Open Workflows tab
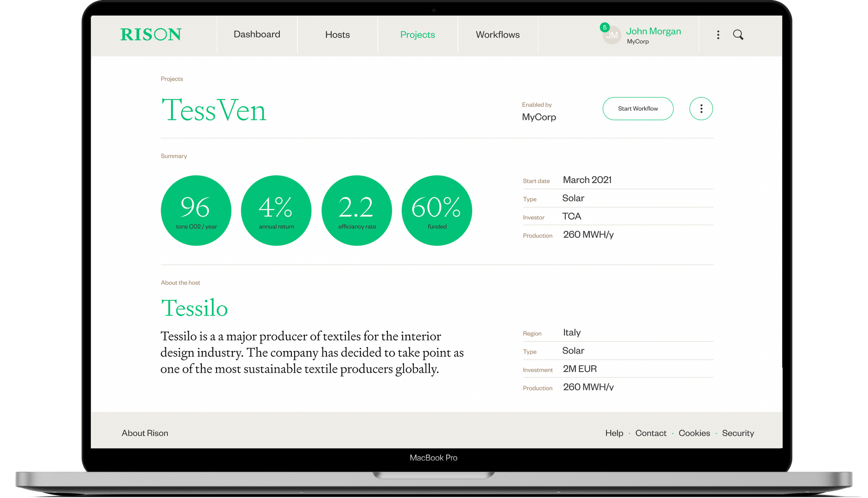This screenshot has height=498, width=868. point(497,35)
